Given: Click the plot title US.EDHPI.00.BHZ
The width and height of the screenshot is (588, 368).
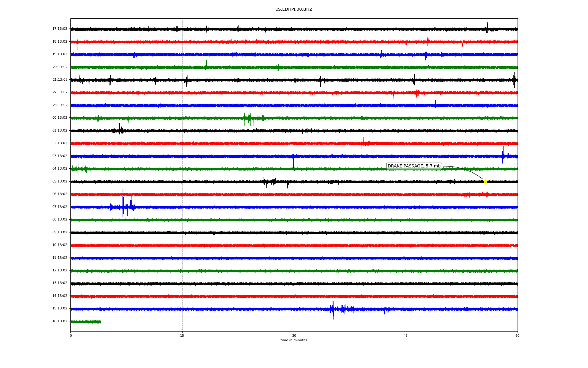Looking at the screenshot, I should pyautogui.click(x=294, y=10).
